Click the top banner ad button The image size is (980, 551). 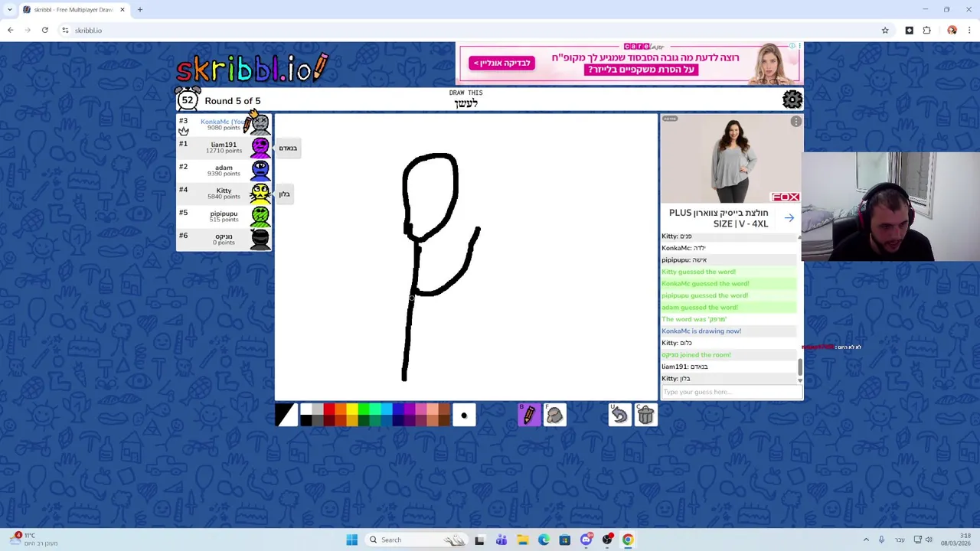[501, 63]
